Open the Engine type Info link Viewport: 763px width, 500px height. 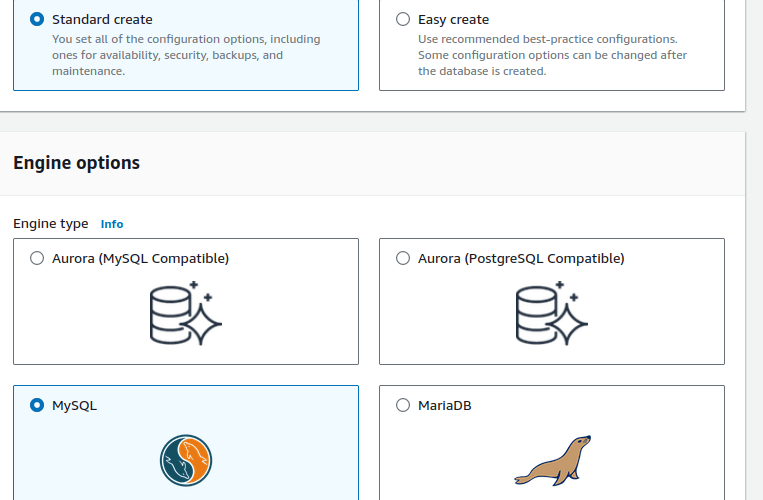(x=112, y=224)
